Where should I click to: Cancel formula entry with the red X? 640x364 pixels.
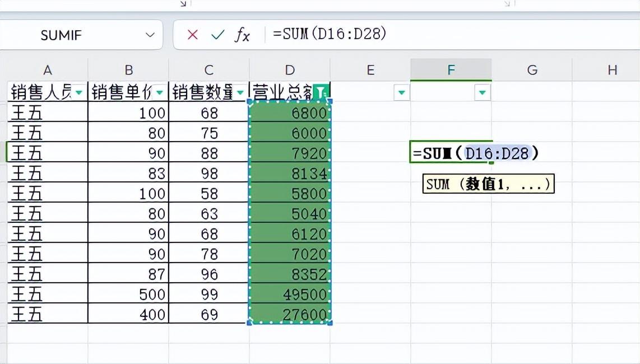[193, 35]
